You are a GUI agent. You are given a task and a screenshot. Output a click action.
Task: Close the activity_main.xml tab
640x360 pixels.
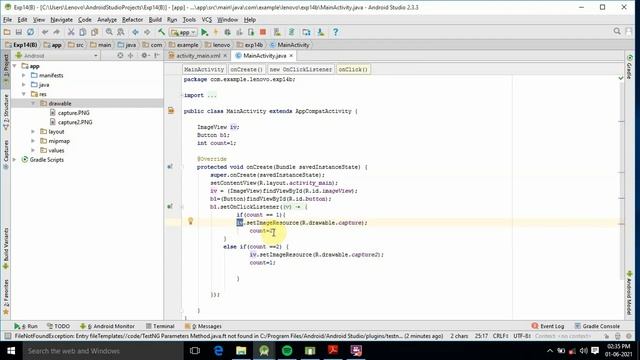point(225,56)
